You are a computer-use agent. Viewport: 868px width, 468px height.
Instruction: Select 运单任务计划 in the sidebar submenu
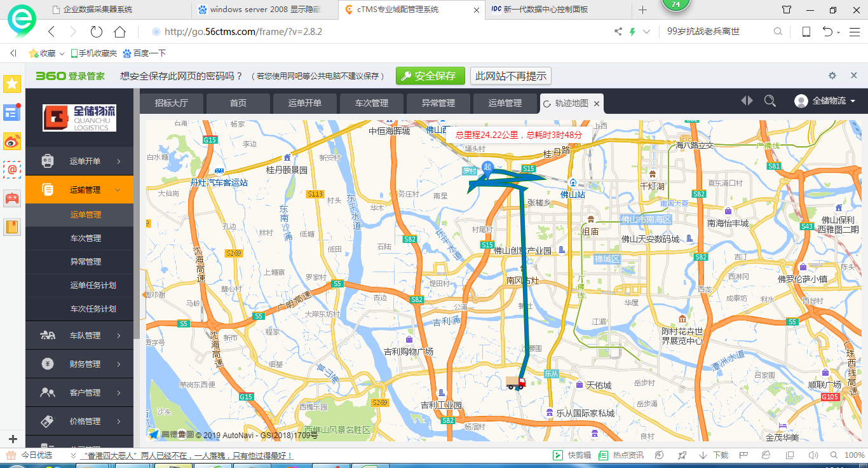coord(93,286)
